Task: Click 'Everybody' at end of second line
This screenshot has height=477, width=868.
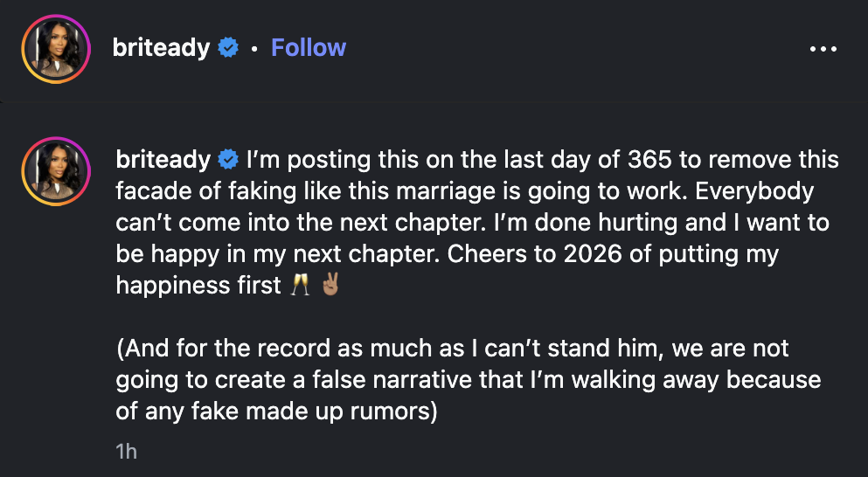Action: pyautogui.click(x=754, y=192)
